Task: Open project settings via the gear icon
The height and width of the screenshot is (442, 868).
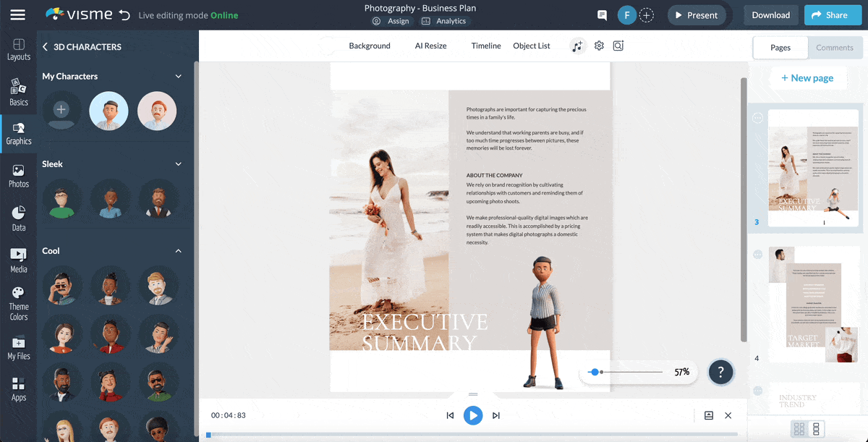Action: click(x=599, y=46)
